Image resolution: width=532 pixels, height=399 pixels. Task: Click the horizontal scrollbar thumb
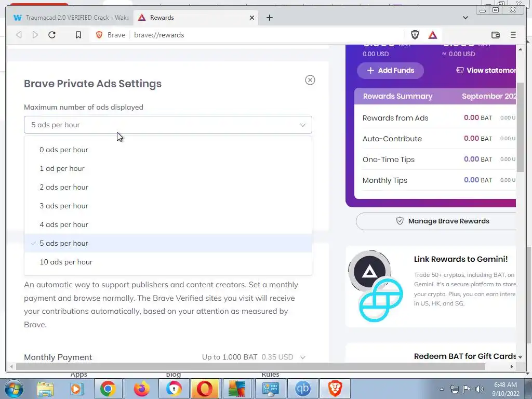tap(250, 366)
